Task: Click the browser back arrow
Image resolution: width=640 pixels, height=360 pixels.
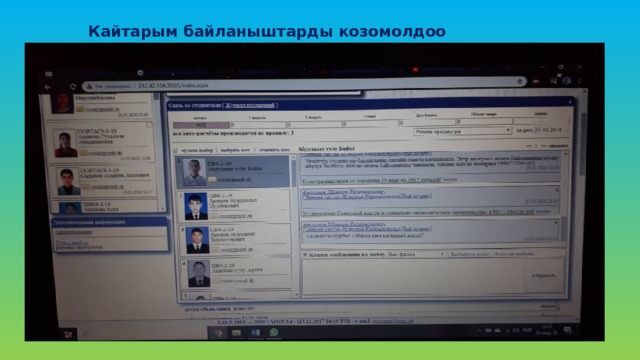Action: 48,87
